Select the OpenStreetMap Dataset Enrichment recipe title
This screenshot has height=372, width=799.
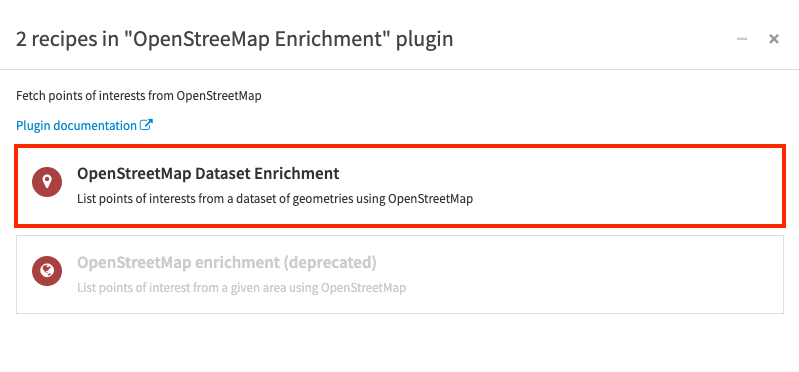click(x=208, y=174)
